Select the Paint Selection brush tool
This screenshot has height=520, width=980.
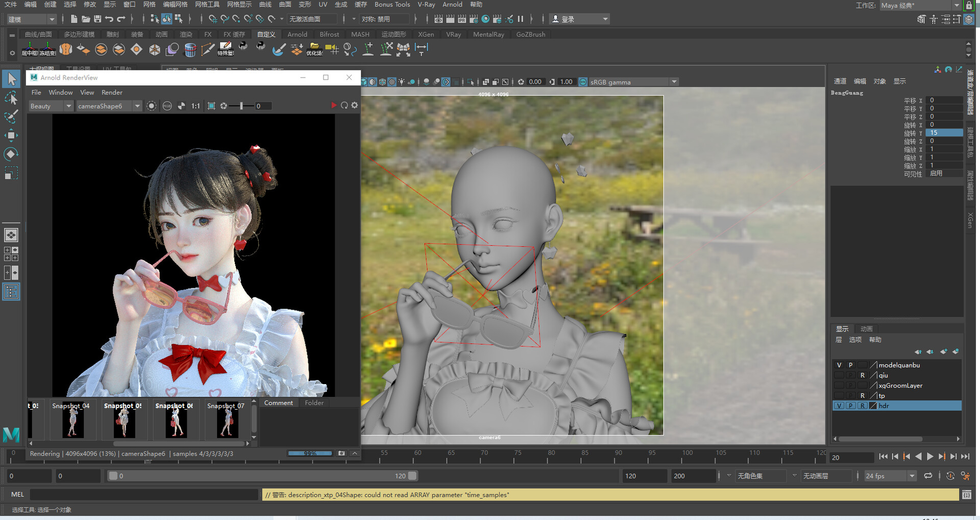tap(11, 116)
